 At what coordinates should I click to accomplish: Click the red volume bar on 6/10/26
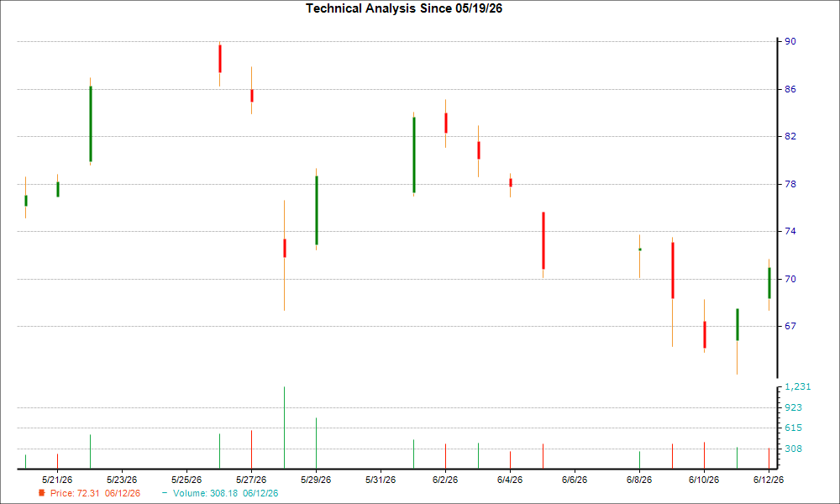pos(704,455)
